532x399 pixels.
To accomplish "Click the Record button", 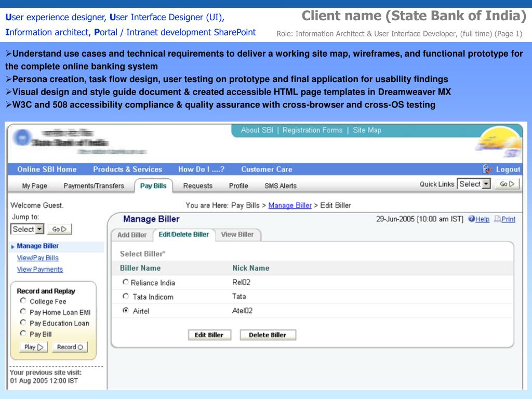I will 70,347.
